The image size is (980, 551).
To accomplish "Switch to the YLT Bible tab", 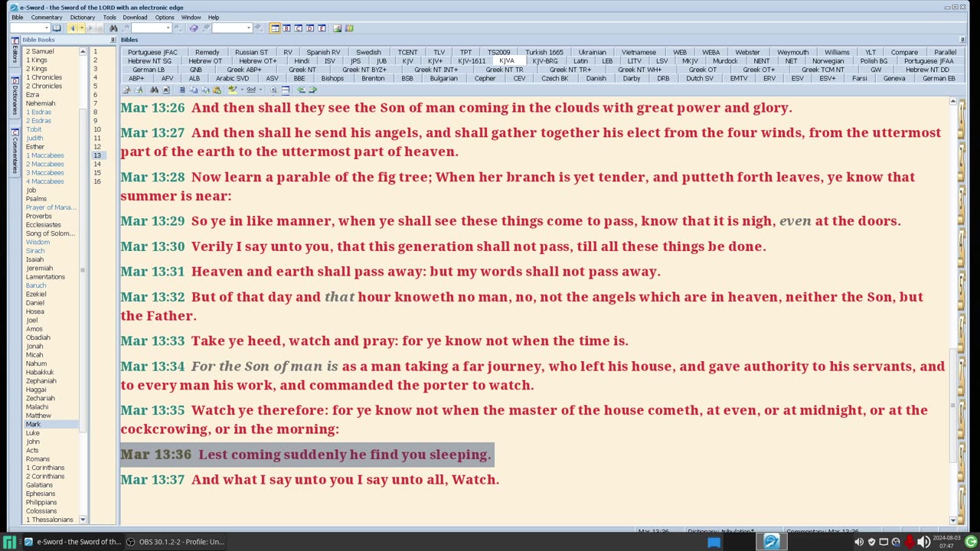I will click(x=871, y=53).
